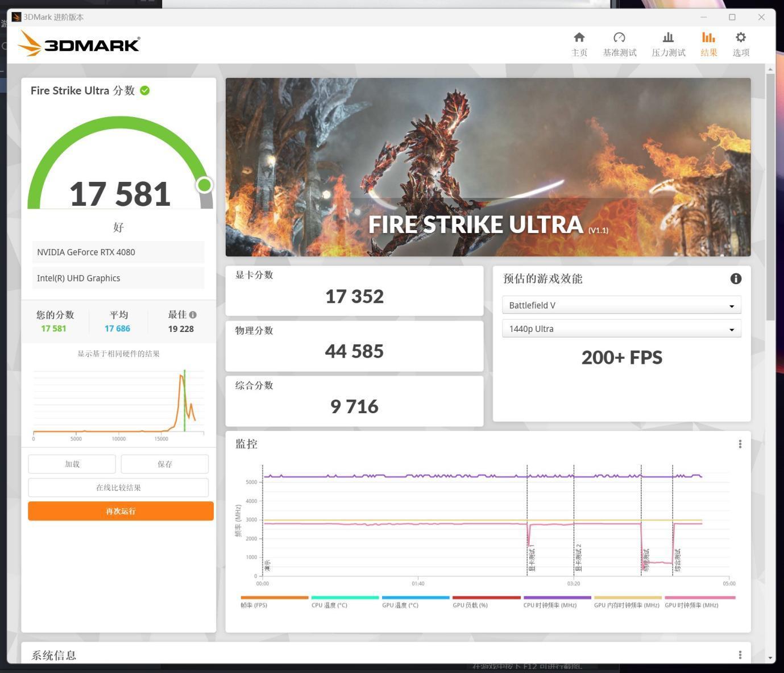The width and height of the screenshot is (784, 673).
Task: Click the 3DMark logo
Action: [x=78, y=43]
